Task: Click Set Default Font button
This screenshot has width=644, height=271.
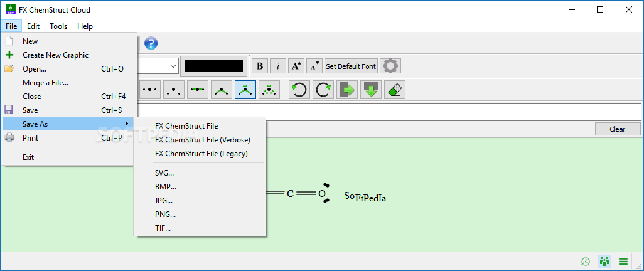Action: pyautogui.click(x=351, y=66)
